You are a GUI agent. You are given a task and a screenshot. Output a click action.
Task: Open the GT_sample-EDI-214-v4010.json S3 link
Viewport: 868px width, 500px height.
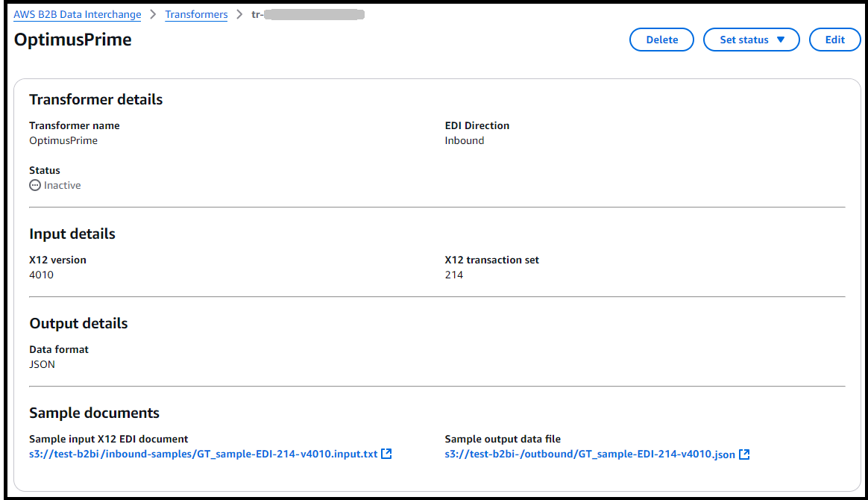click(x=590, y=454)
